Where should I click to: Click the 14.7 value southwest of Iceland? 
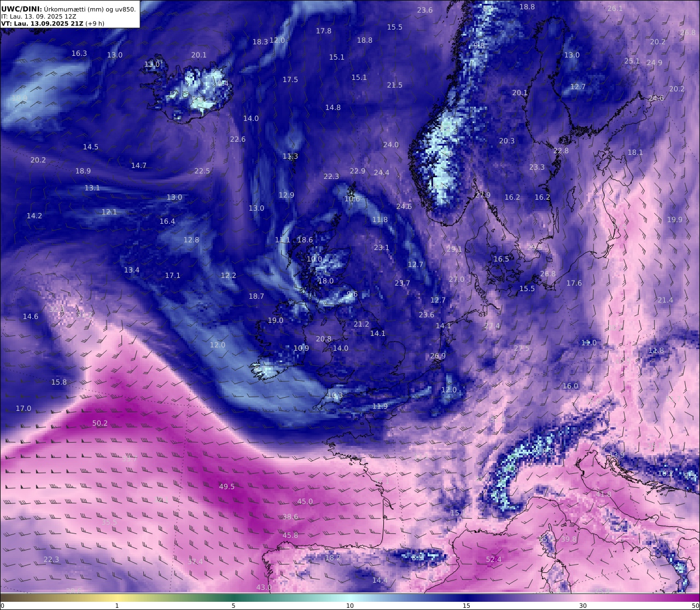pyautogui.click(x=139, y=165)
